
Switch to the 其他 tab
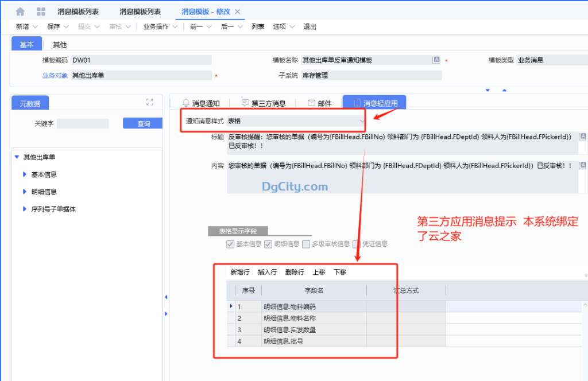[60, 44]
